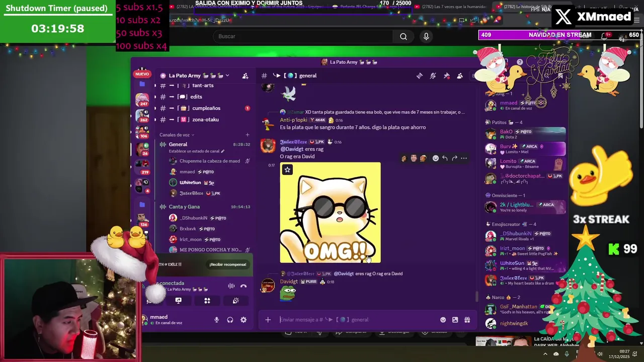Open server icon with 247 badge

(142, 99)
